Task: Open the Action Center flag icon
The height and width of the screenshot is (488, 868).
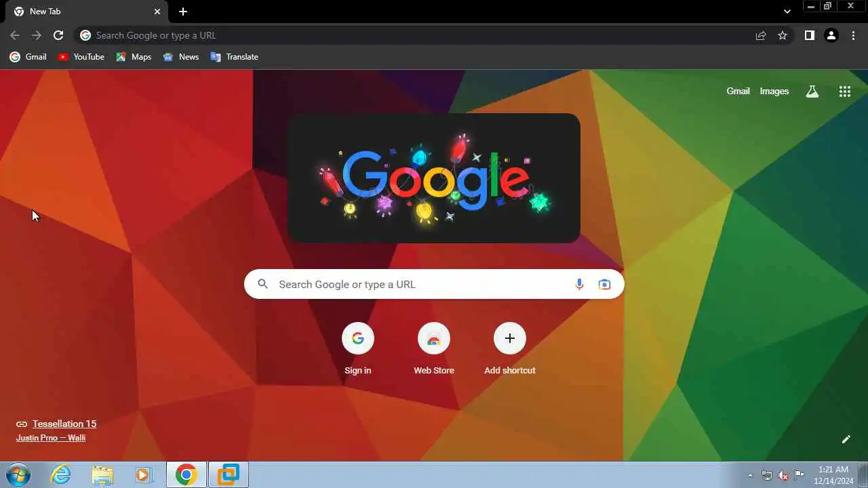Action: (800, 475)
